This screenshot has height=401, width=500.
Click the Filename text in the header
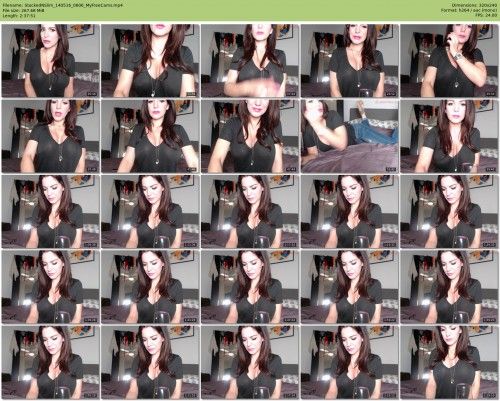[62, 6]
